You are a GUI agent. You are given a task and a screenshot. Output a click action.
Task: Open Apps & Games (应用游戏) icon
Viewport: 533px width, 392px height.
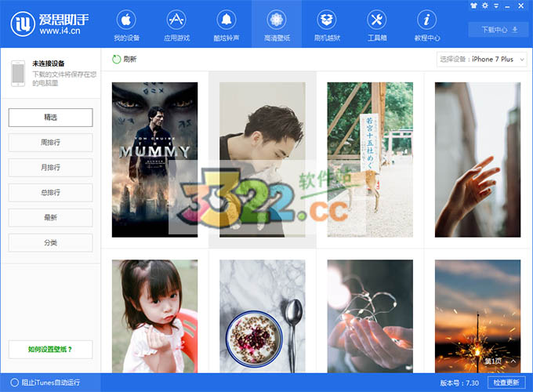pyautogui.click(x=176, y=20)
